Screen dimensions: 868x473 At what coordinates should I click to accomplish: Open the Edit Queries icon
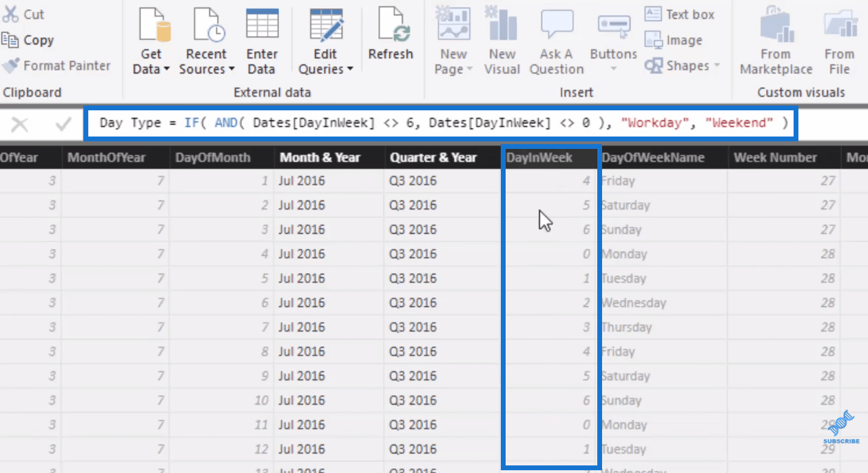tap(327, 25)
